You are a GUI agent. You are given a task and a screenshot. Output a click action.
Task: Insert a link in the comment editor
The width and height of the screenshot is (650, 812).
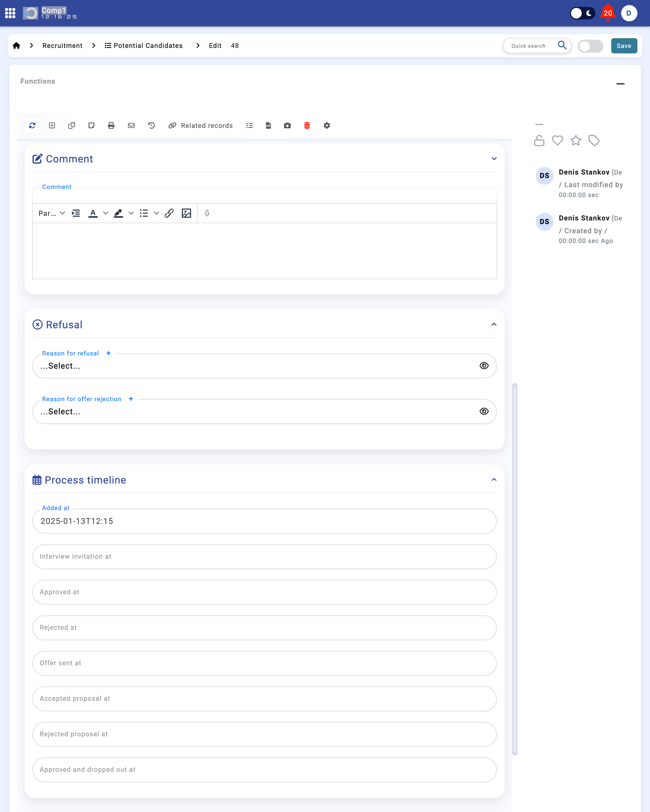click(169, 213)
